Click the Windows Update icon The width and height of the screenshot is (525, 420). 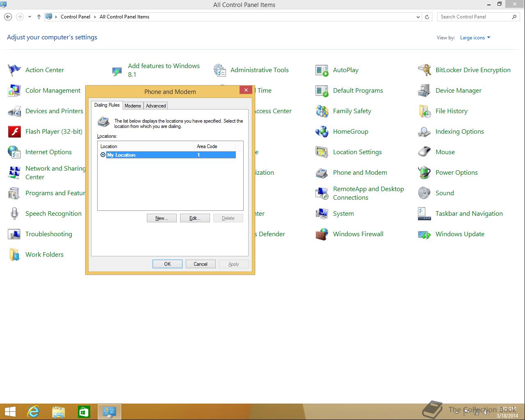coord(425,234)
